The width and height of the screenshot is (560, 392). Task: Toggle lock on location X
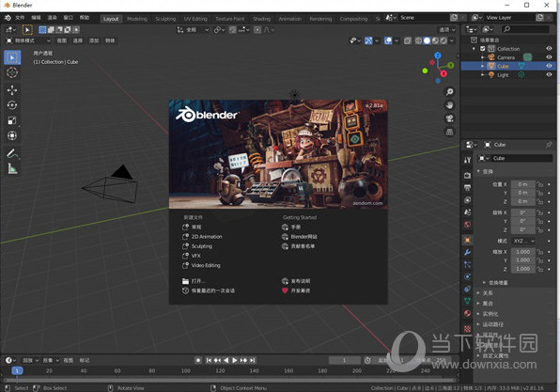[x=540, y=184]
